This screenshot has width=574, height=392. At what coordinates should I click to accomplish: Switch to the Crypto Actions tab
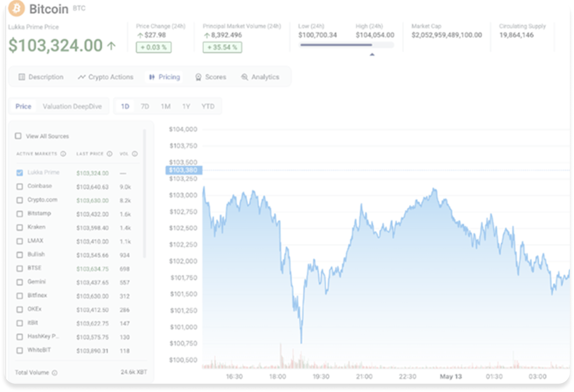click(x=106, y=77)
